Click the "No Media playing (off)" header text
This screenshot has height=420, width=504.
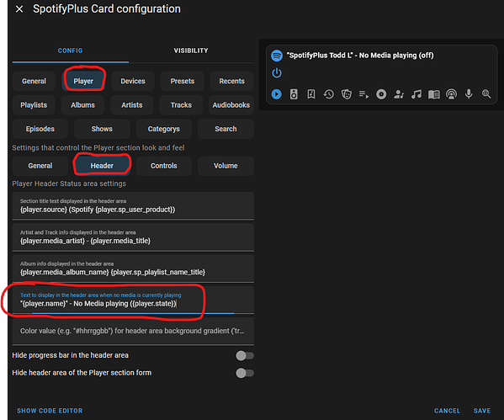396,56
